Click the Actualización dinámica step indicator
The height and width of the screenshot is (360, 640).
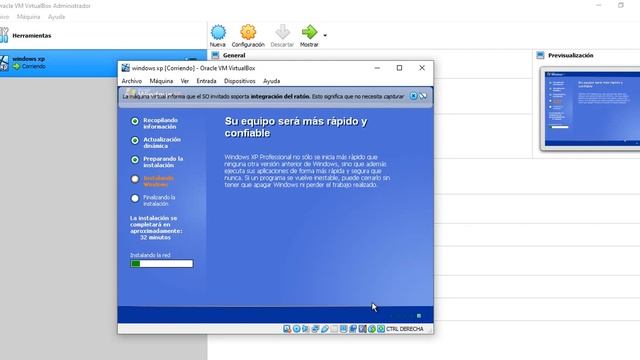click(x=135, y=140)
